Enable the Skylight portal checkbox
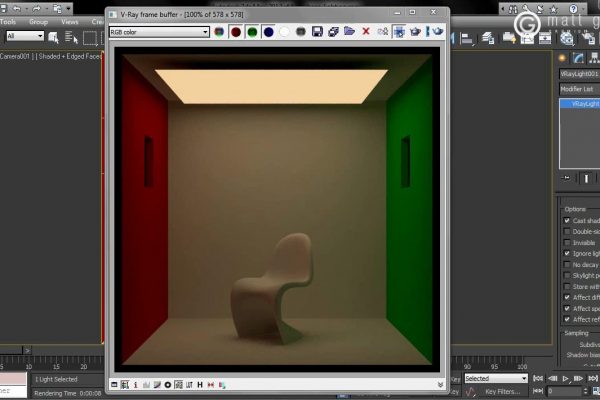 [567, 276]
